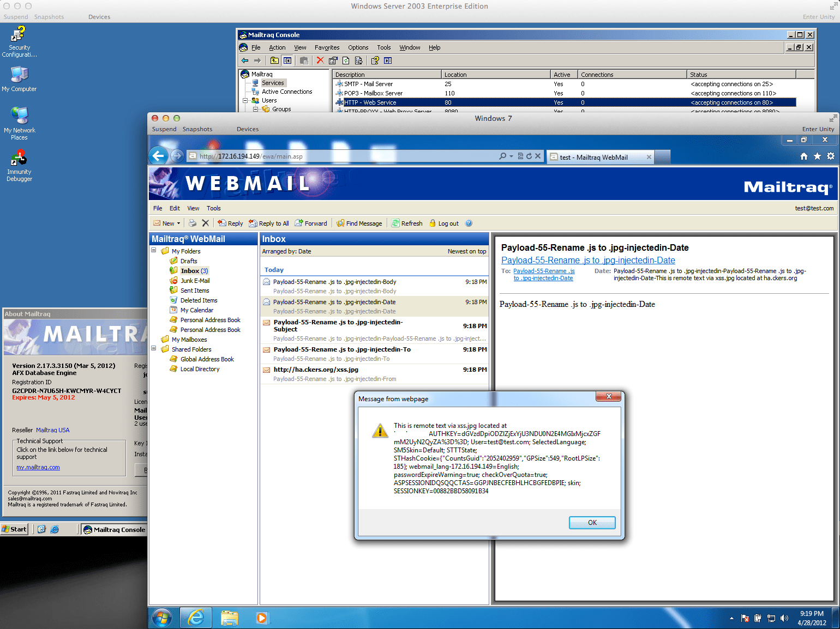The width and height of the screenshot is (840, 629).
Task: Open the New message dropdown arrow
Action: pos(178,223)
